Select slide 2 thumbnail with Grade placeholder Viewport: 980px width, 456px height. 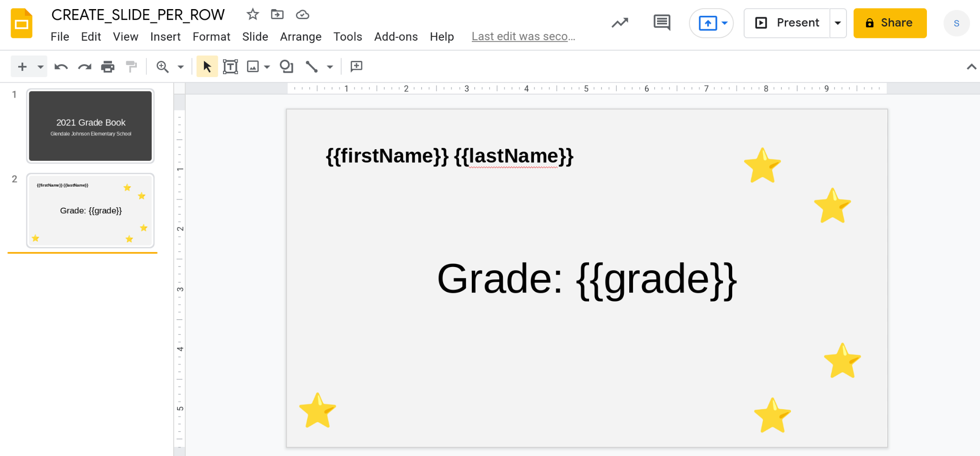click(90, 211)
